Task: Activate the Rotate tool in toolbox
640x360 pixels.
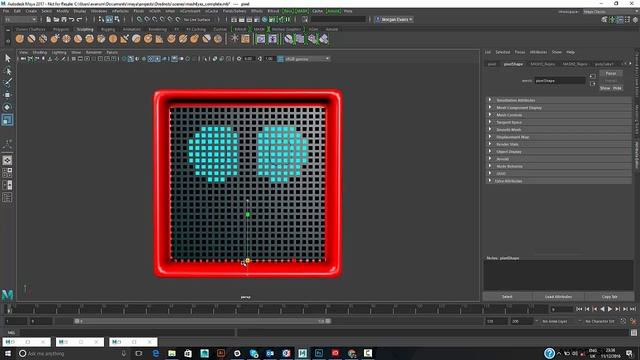Action: [7, 107]
